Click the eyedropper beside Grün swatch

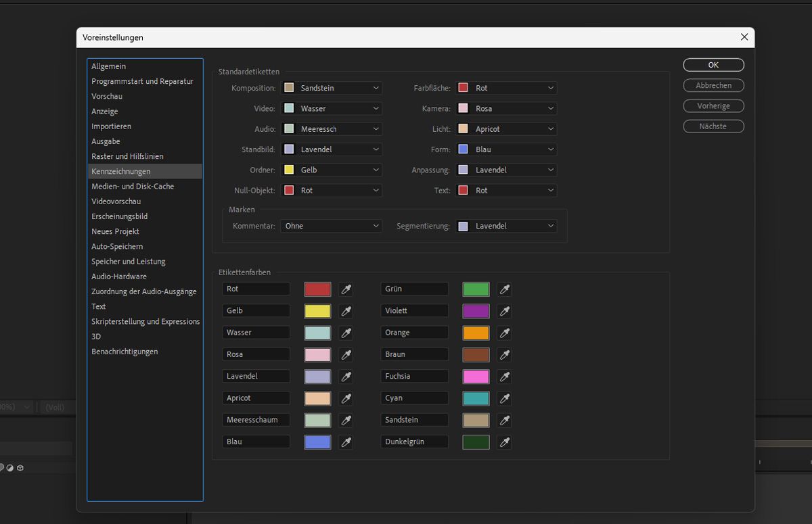(504, 289)
